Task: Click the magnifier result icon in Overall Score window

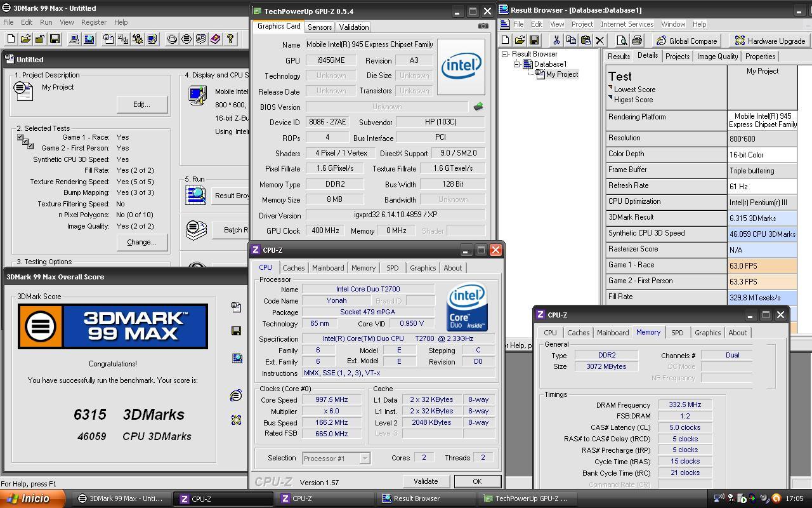Action: (237, 358)
